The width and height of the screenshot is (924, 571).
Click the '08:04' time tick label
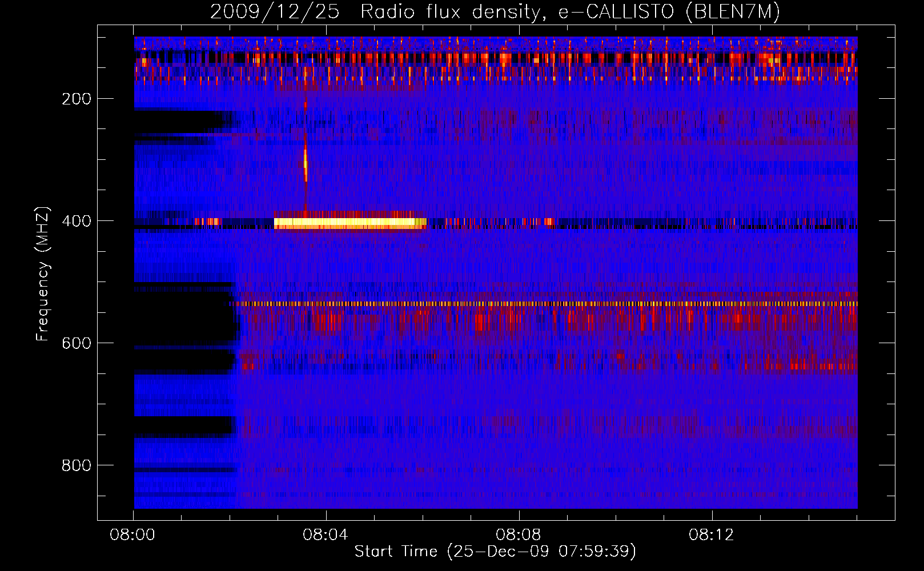click(326, 535)
